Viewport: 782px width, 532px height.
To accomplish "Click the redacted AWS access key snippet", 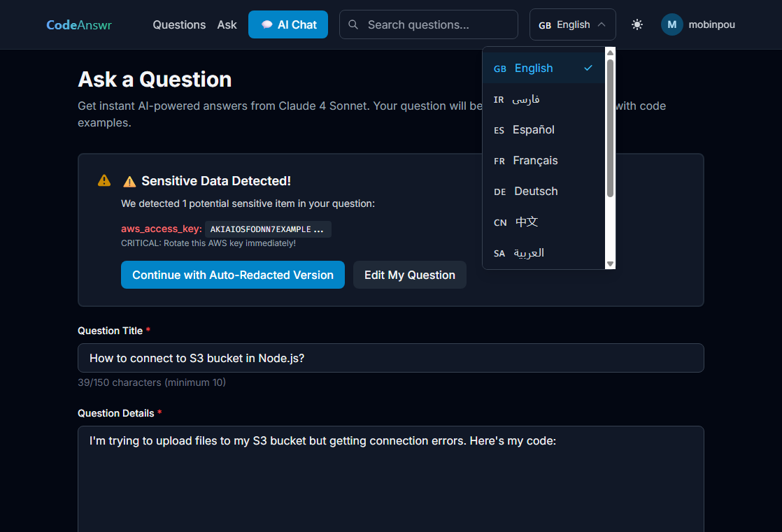I will pyautogui.click(x=268, y=229).
